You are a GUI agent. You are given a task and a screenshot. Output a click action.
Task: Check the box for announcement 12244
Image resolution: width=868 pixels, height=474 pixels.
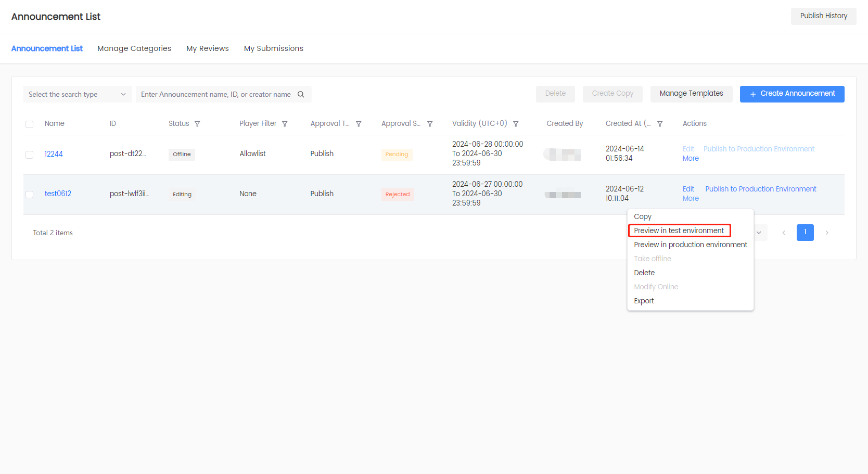30,155
